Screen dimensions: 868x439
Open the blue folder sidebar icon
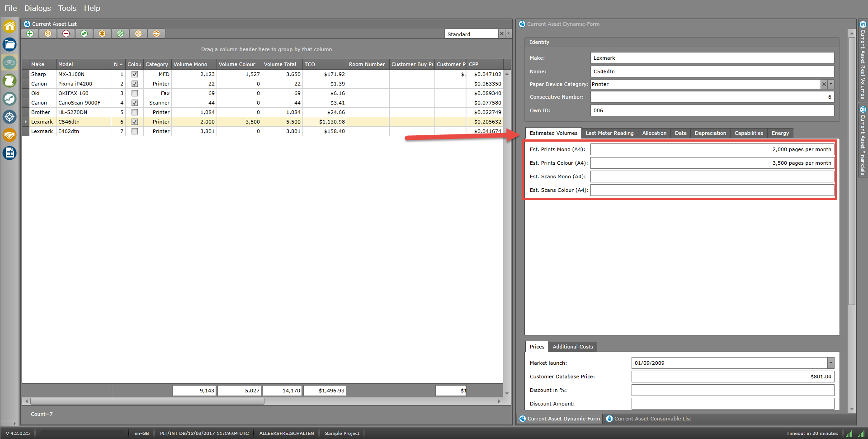click(9, 44)
